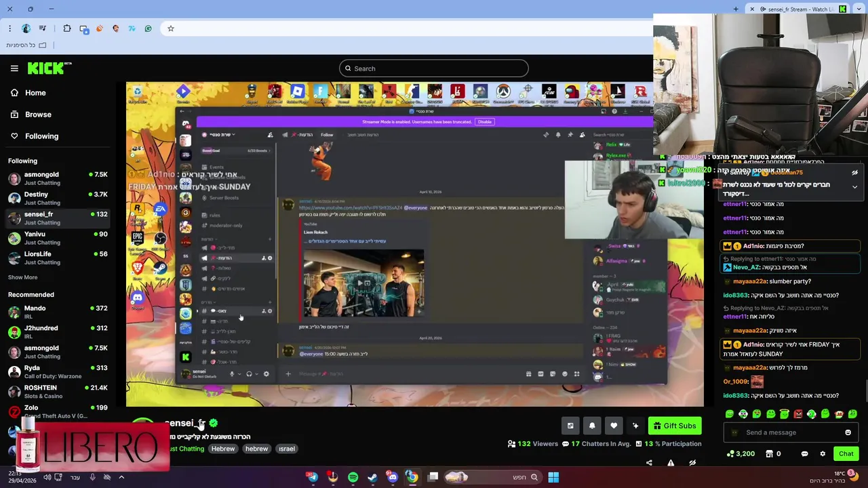This screenshot has width=868, height=488.
Task: Toggle theater mode button next to bell
Action: pyautogui.click(x=570, y=426)
